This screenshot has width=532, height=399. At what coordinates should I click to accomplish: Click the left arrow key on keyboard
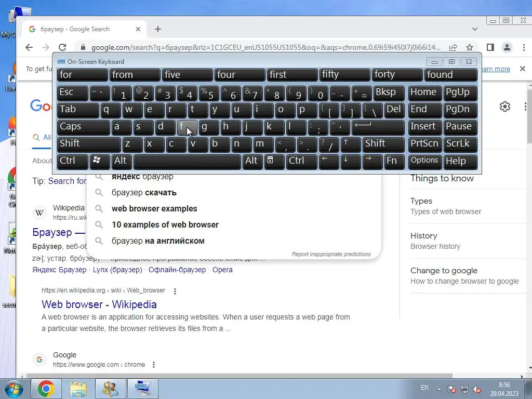(329, 162)
